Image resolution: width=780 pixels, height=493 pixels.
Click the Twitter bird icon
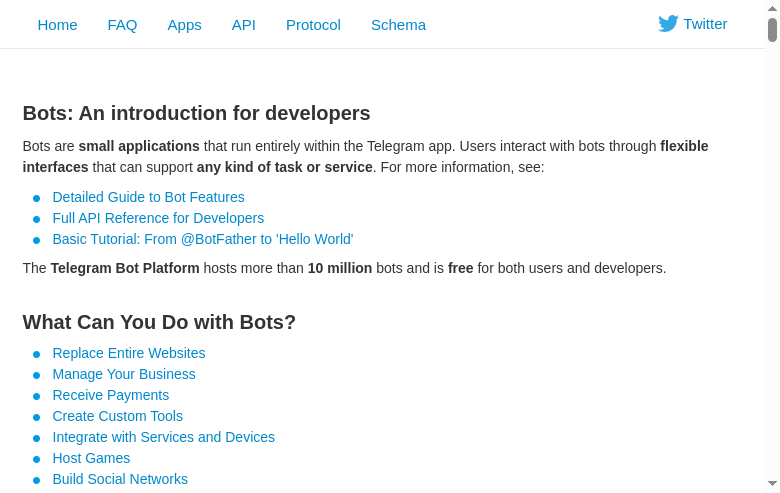click(668, 23)
